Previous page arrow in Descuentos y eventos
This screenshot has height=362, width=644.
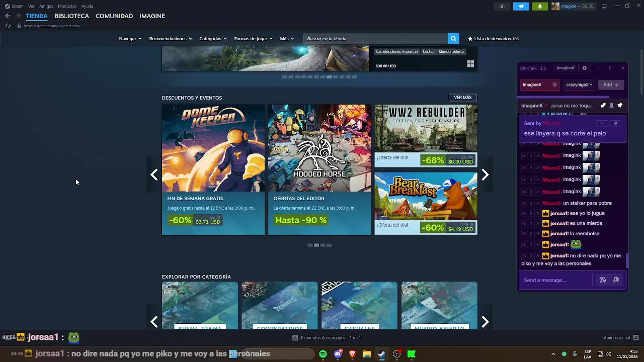(154, 174)
